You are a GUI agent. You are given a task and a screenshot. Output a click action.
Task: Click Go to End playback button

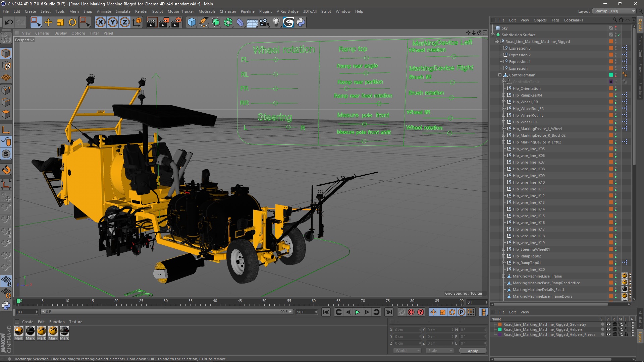coord(389,312)
